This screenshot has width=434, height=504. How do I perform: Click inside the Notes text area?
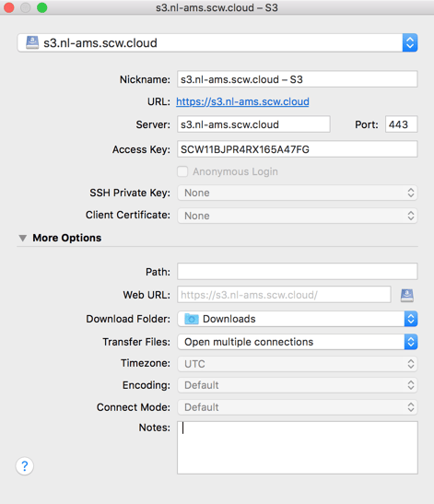pos(298,448)
